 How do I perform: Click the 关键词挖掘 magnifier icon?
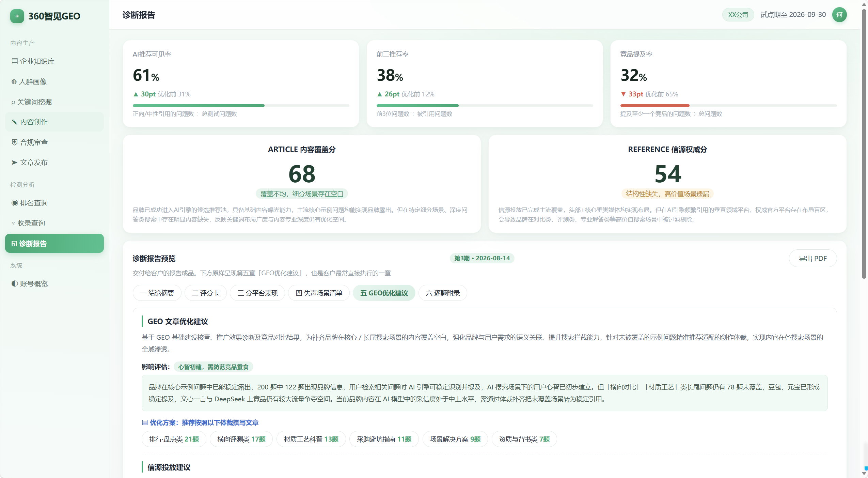click(x=13, y=102)
